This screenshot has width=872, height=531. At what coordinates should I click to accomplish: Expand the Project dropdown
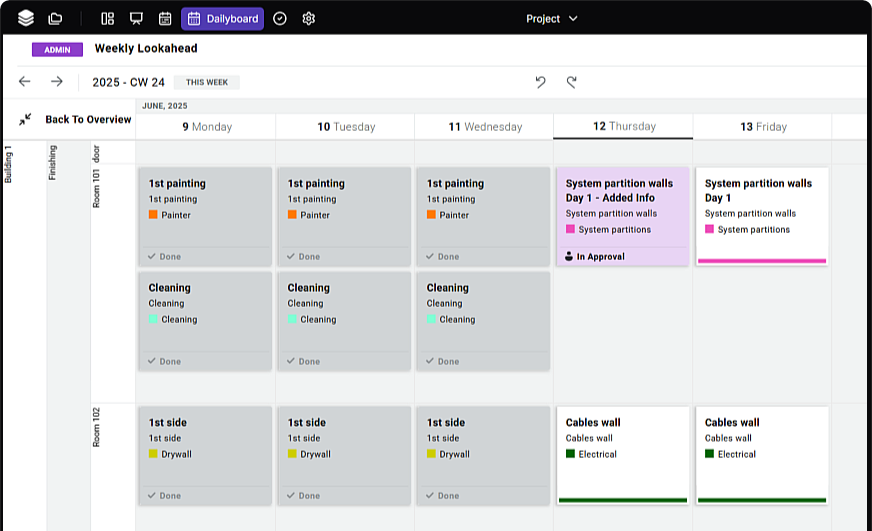pyautogui.click(x=552, y=18)
